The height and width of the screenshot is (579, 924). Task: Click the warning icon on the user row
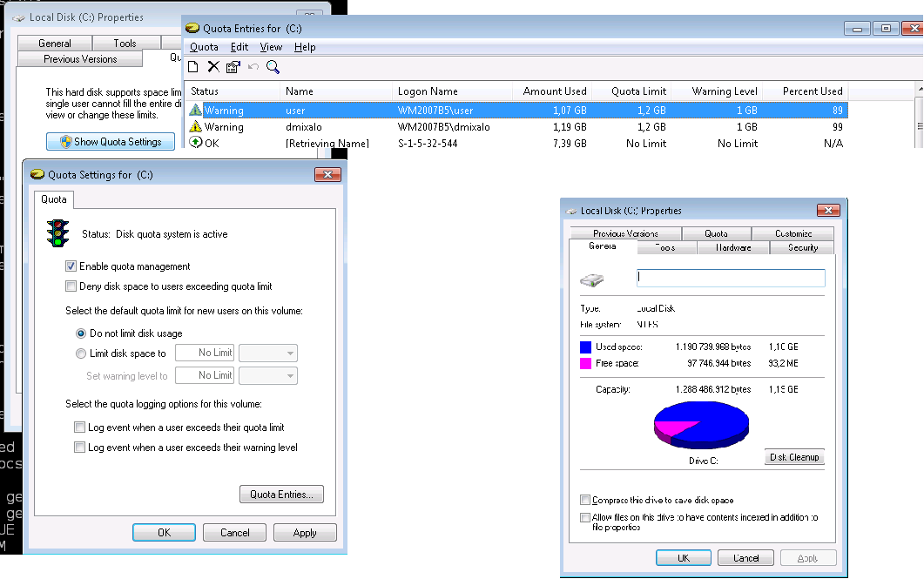click(195, 111)
